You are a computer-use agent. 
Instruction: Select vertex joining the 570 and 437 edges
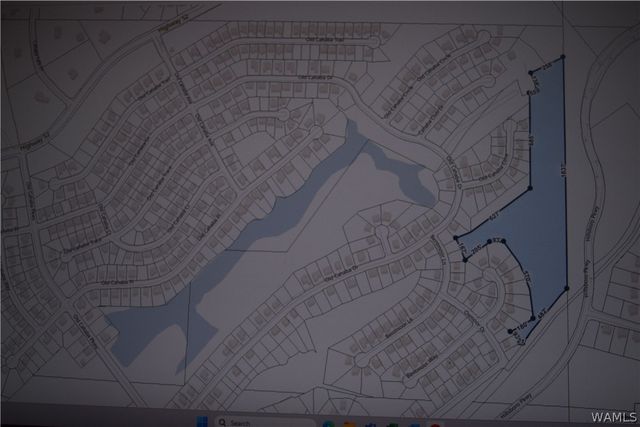coord(533,318)
